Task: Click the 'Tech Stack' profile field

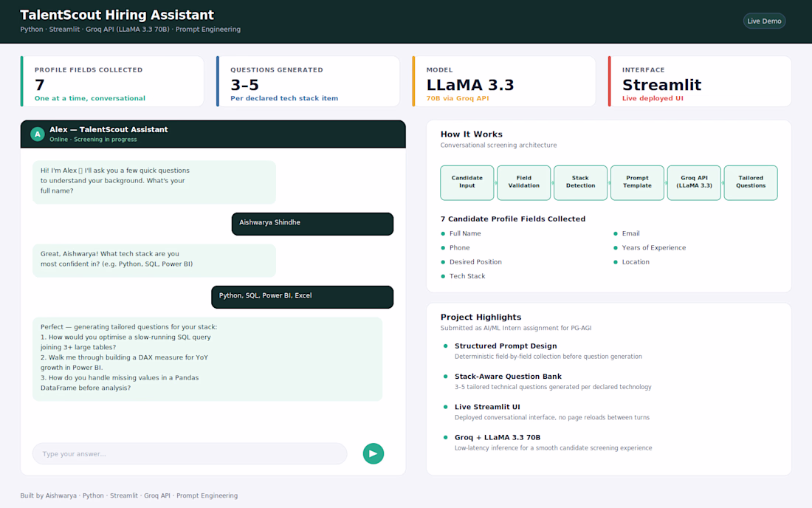Action: pos(467,276)
